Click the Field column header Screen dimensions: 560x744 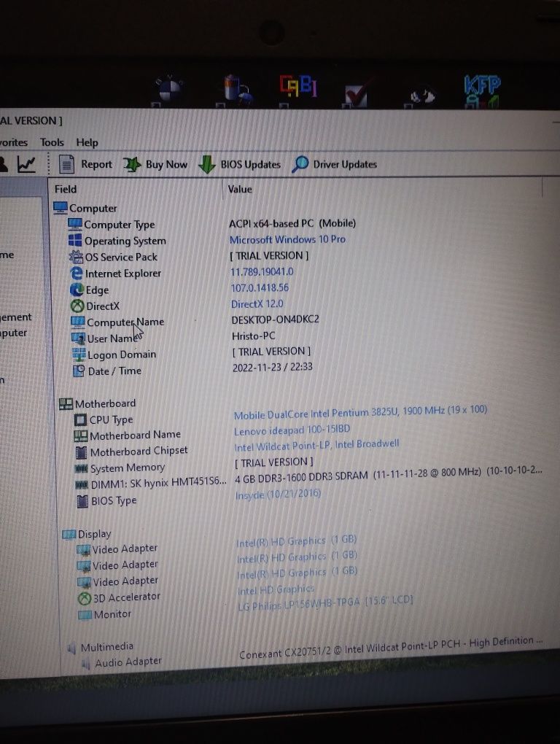(x=66, y=189)
